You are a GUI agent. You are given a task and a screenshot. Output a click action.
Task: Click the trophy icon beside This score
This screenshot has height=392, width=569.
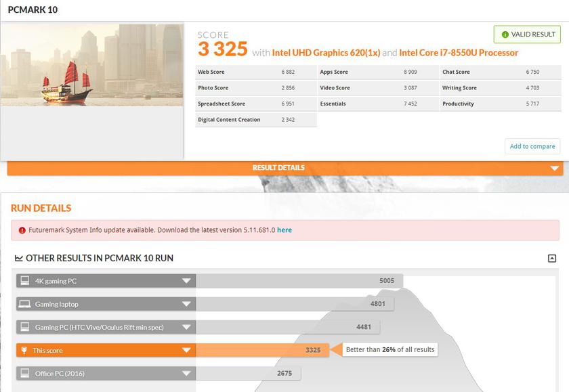coord(24,350)
